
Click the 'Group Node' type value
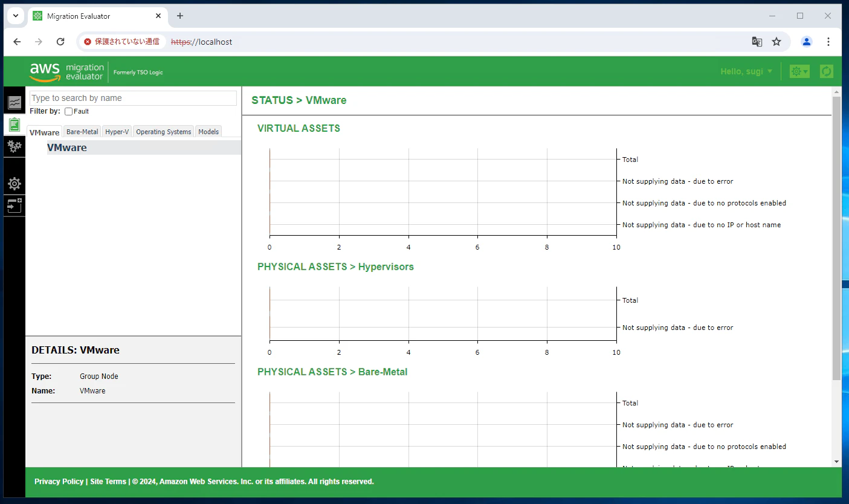[x=99, y=376]
